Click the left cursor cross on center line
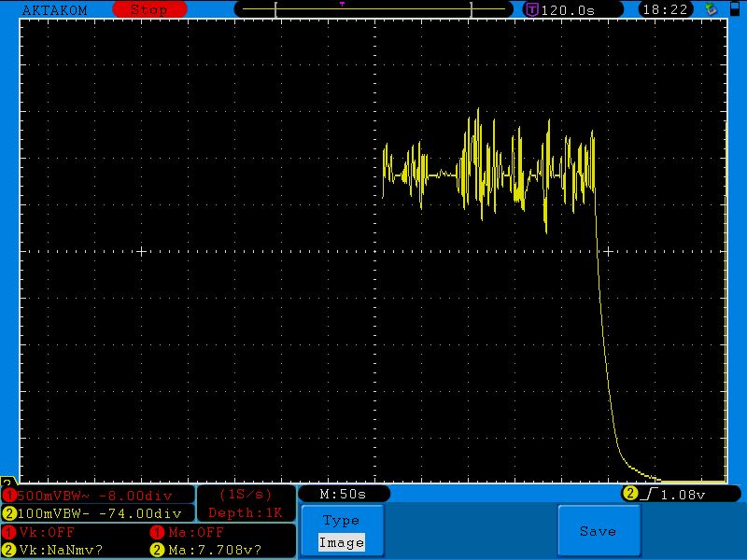Screen dimensions: 747x560 coord(141,251)
